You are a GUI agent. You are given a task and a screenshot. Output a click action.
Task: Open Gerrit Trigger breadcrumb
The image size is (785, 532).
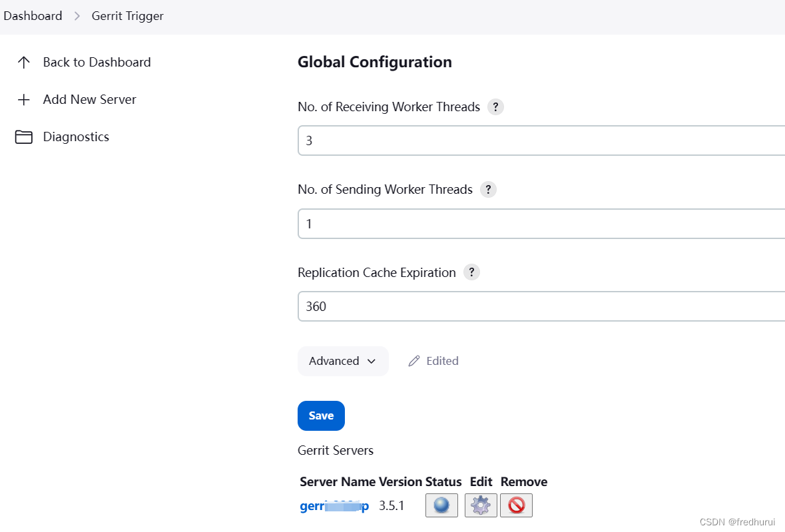point(128,16)
